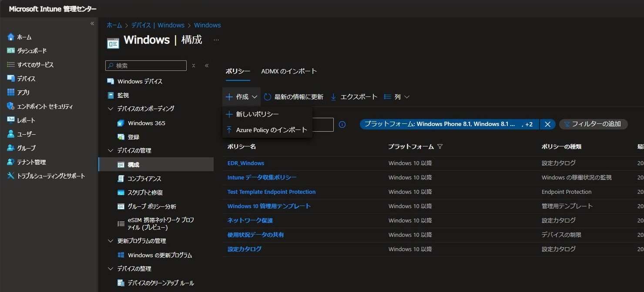Open Dashboard via its chart icon
Viewport: 644px width, 292px height.
11,51
